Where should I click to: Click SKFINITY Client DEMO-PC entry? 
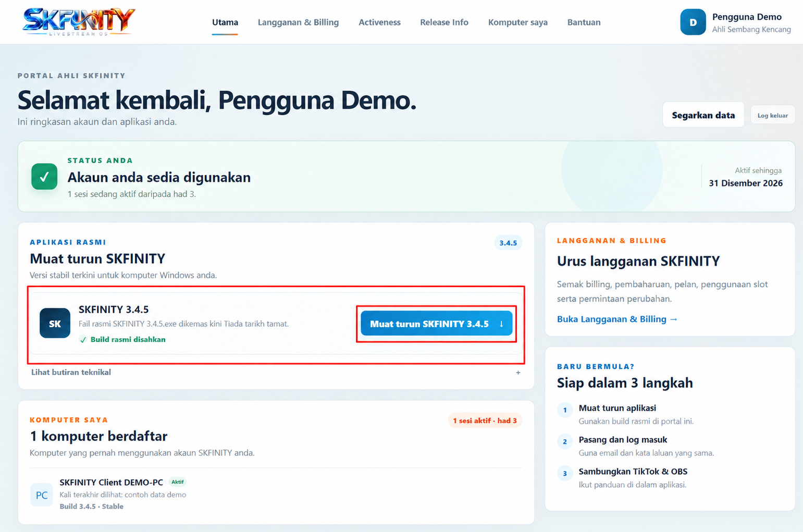click(x=111, y=482)
